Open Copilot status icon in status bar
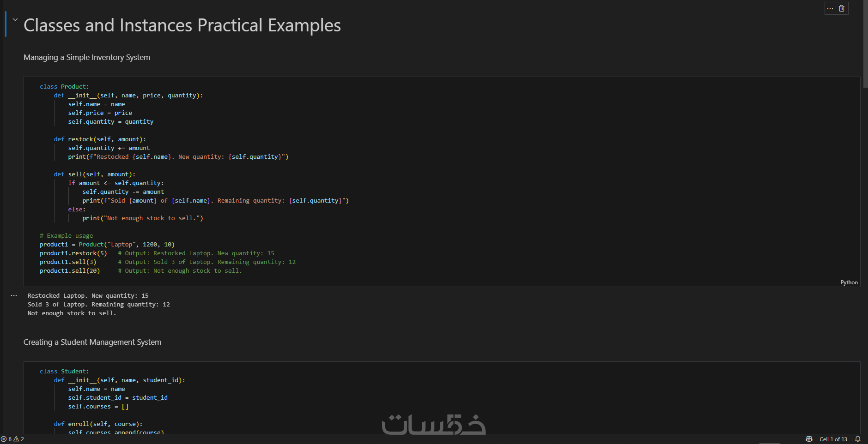Screen dimensions: 868x444 [809, 439]
